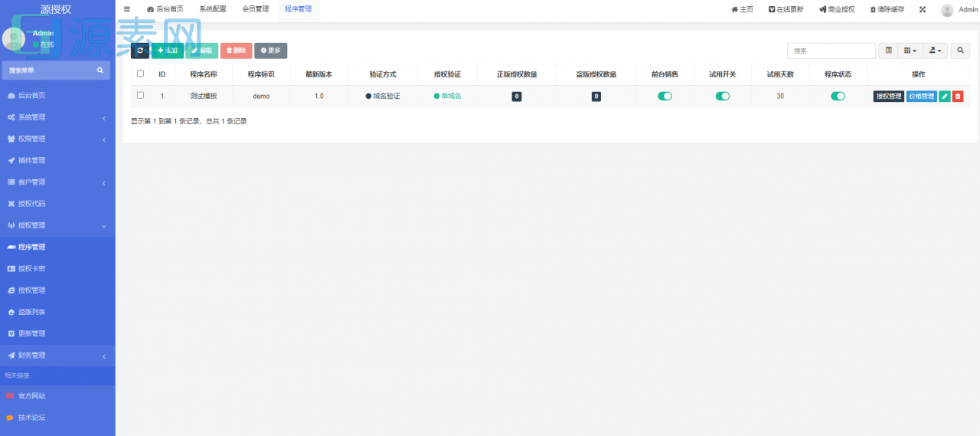
Task: Select the 程序管理 tab
Action: (299, 9)
